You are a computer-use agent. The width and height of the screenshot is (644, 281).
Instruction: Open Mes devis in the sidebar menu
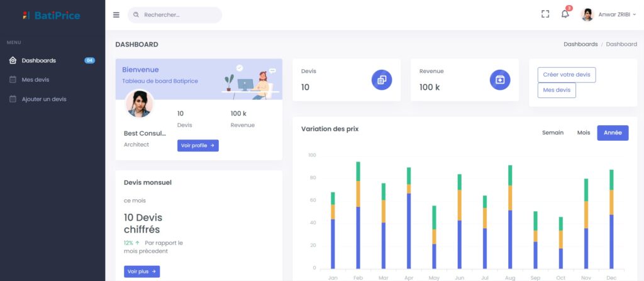(35, 80)
